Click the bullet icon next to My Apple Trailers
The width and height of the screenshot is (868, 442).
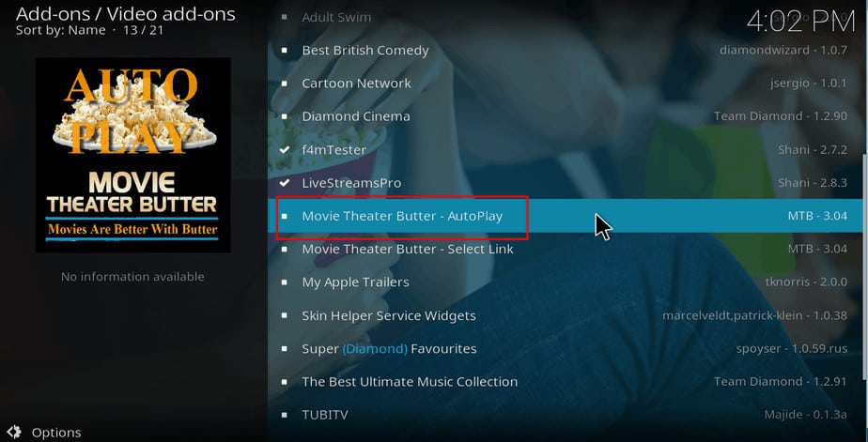tap(285, 282)
